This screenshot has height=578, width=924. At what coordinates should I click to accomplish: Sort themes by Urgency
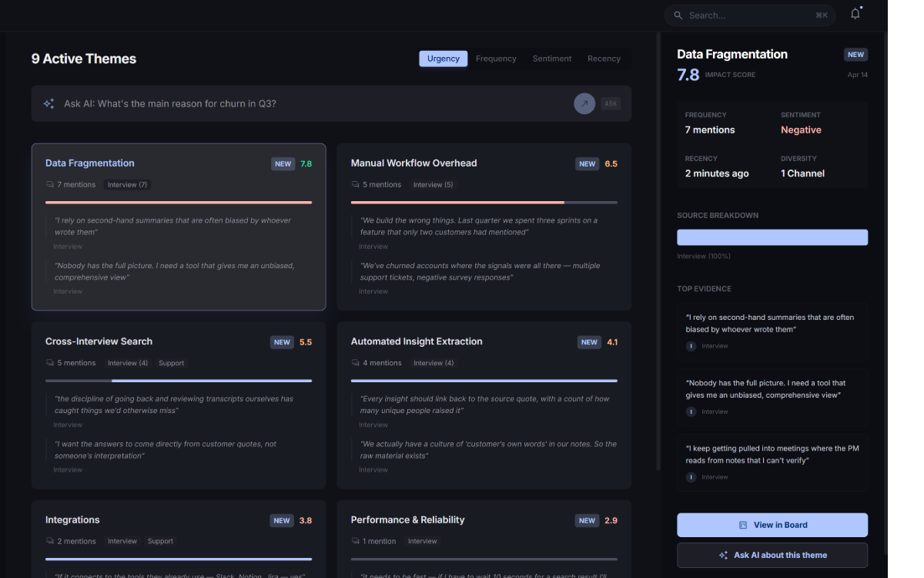pyautogui.click(x=443, y=59)
